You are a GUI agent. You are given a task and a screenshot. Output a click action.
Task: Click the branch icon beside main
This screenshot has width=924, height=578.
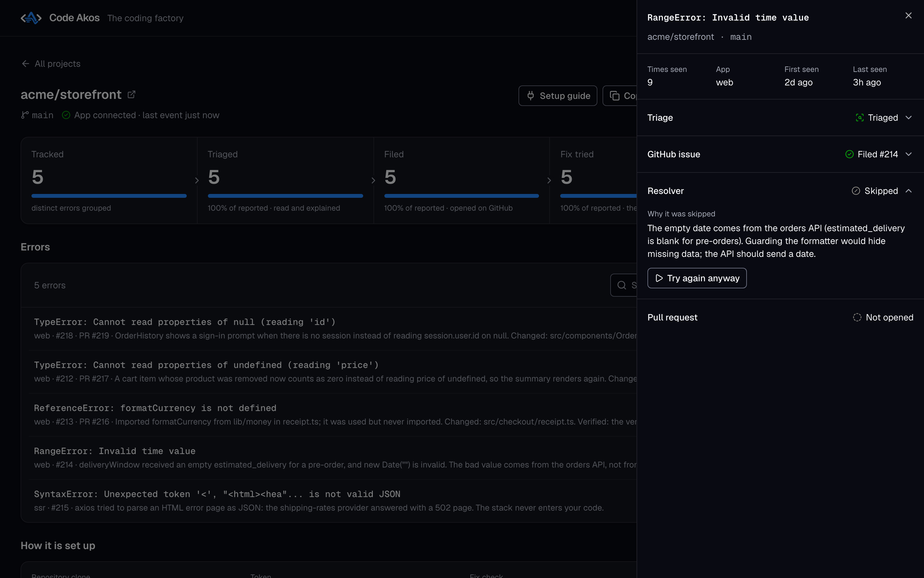pos(25,115)
